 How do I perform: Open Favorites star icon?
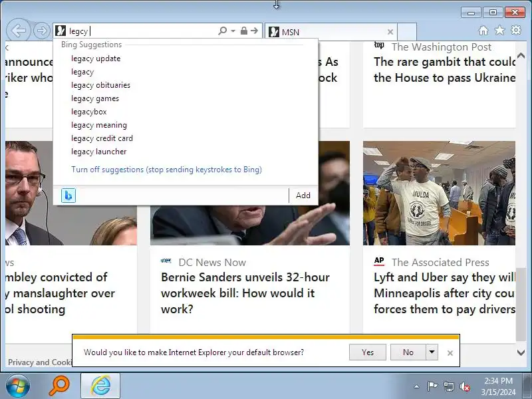tap(499, 31)
